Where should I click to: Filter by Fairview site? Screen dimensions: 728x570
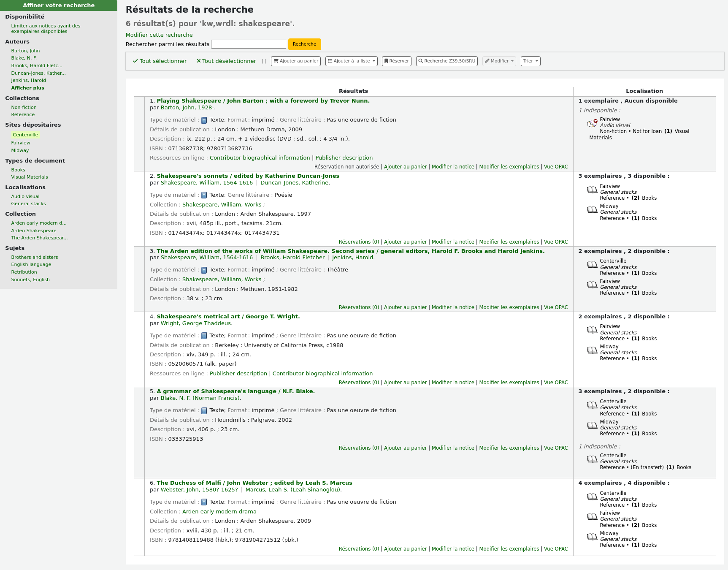(x=21, y=143)
